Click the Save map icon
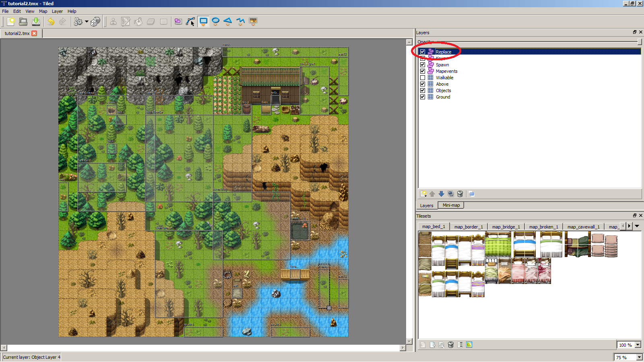 pos(36,21)
